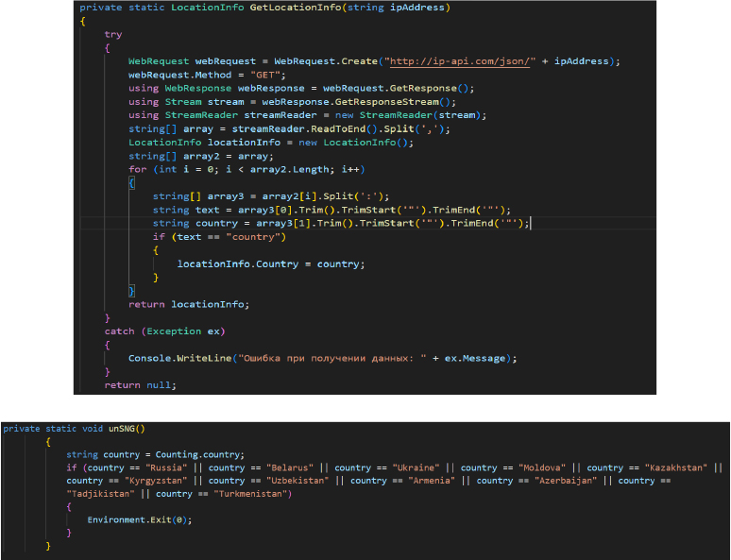Screen dimensions: 731x560
Task: Click WebRequest.Create call
Action: click(326, 61)
